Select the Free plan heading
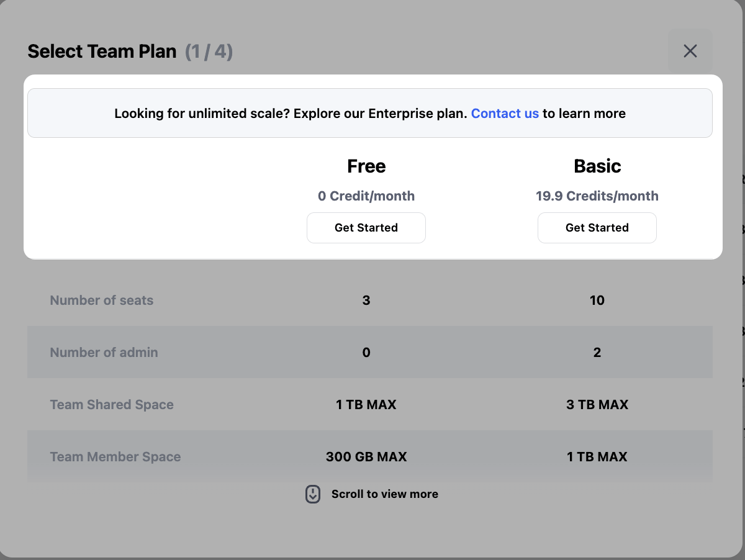The width and height of the screenshot is (745, 560). (x=366, y=166)
